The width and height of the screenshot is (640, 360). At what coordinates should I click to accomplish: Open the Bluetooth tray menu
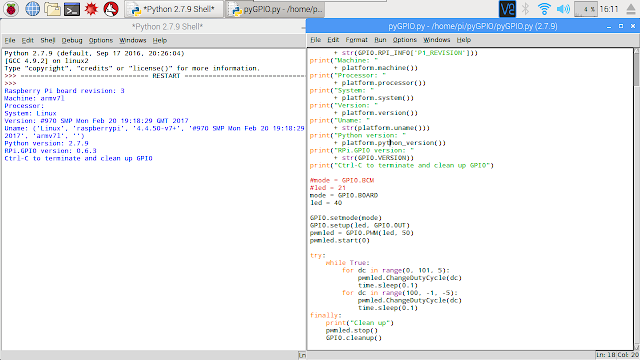pos(525,9)
